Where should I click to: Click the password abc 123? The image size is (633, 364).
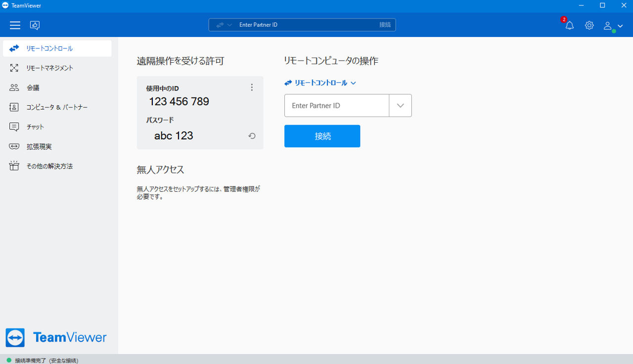(174, 136)
